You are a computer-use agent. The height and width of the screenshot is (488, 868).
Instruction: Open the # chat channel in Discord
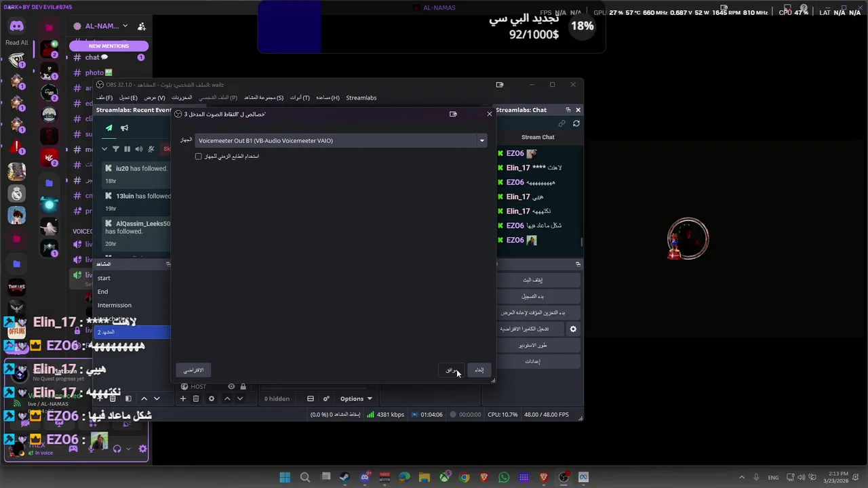pos(108,58)
